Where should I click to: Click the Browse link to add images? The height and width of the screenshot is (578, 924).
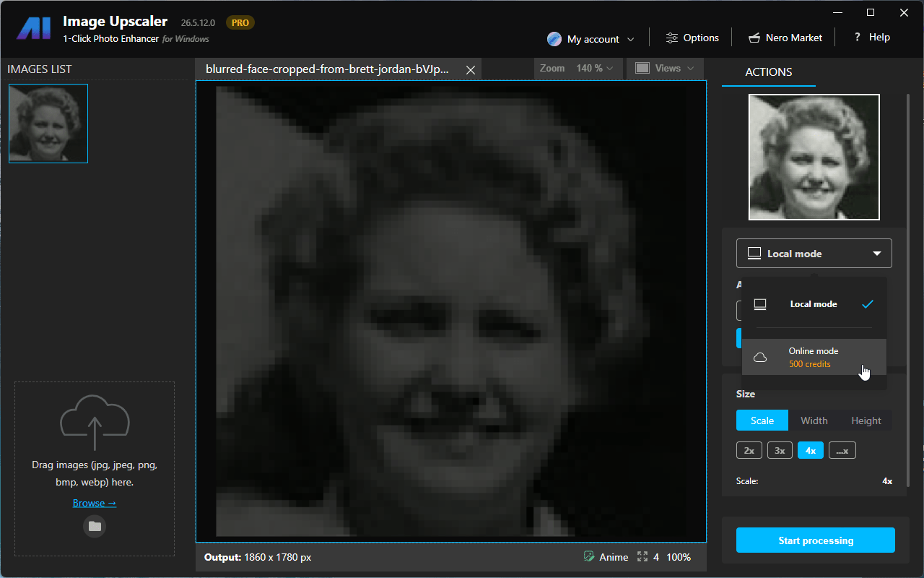coord(95,503)
